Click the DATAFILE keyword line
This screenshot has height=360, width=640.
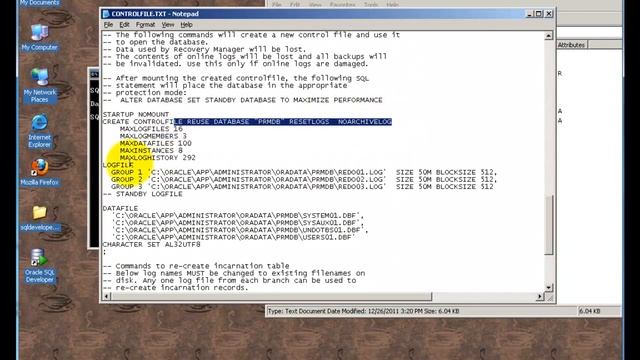coord(120,209)
